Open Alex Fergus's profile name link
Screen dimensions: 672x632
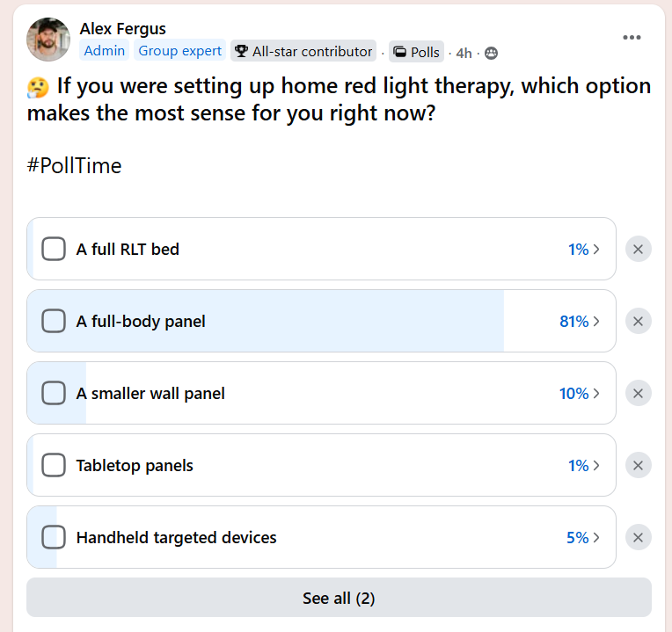pos(122,29)
